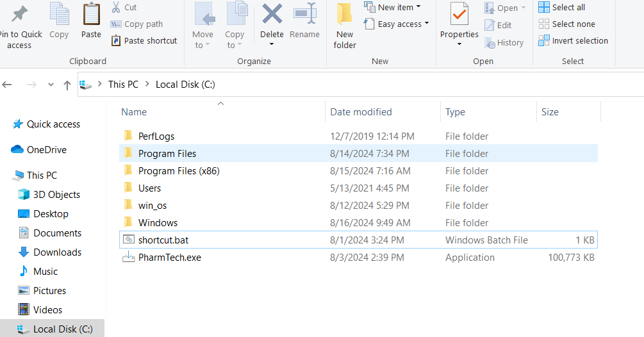
Task: Sort by Date modified column header
Action: pyautogui.click(x=361, y=112)
